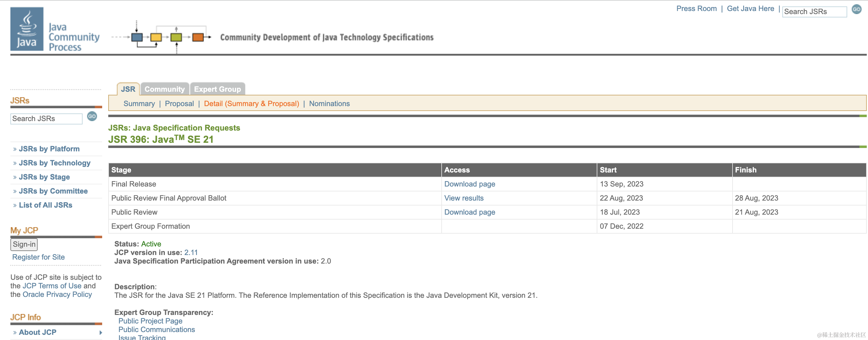The height and width of the screenshot is (340, 868).
Task: Open the Proposal sub-tab
Action: tap(179, 103)
